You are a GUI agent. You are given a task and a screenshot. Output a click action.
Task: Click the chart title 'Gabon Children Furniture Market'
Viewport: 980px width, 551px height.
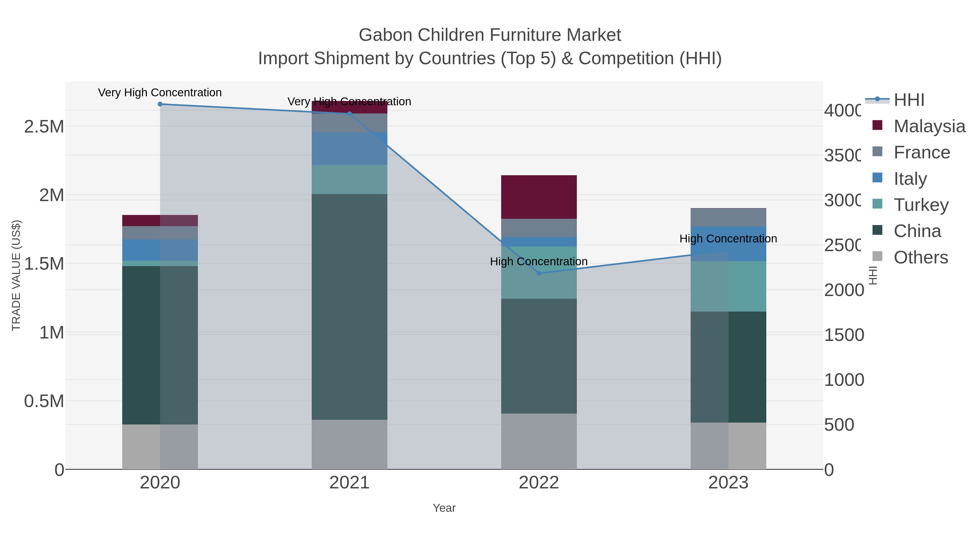490,35
